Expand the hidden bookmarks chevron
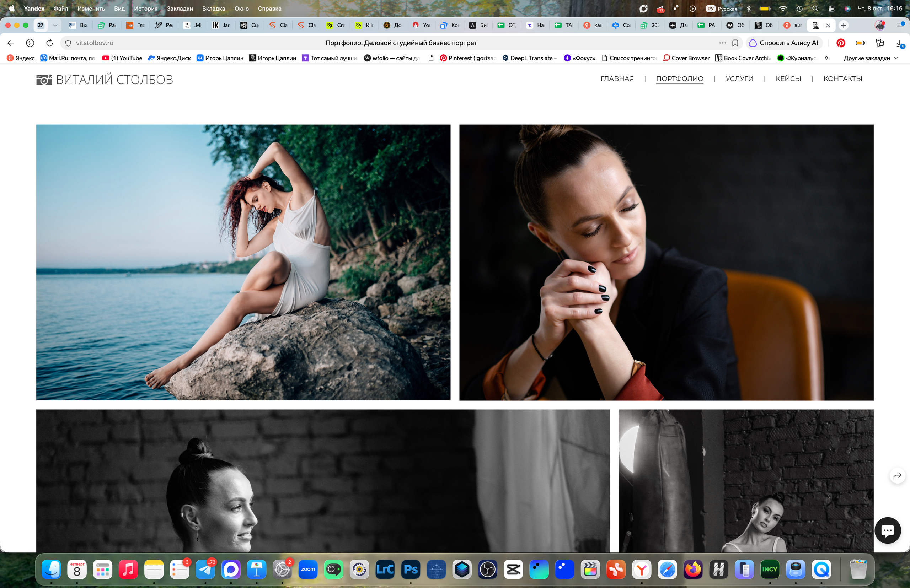The width and height of the screenshot is (910, 588). point(826,58)
